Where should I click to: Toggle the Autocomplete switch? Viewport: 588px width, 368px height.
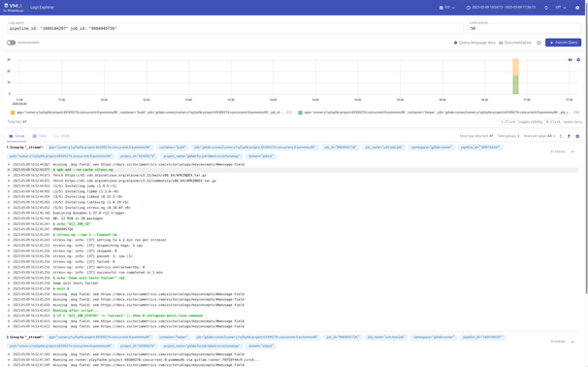[11, 43]
